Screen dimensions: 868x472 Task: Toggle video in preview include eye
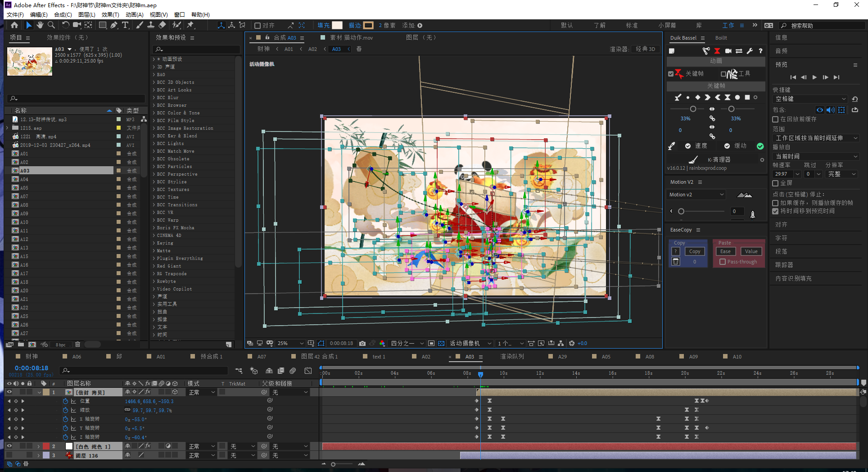(x=820, y=110)
